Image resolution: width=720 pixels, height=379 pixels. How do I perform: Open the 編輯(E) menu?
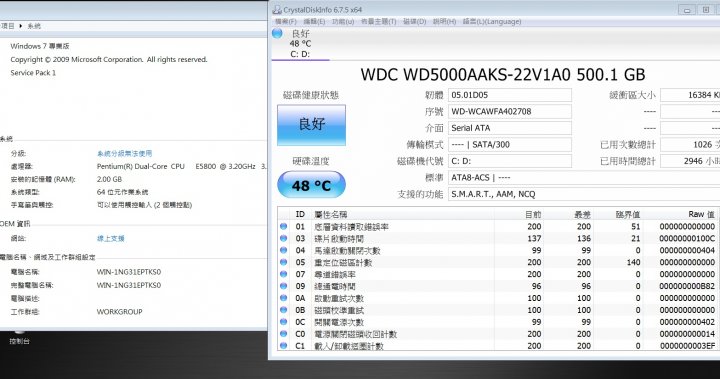314,22
